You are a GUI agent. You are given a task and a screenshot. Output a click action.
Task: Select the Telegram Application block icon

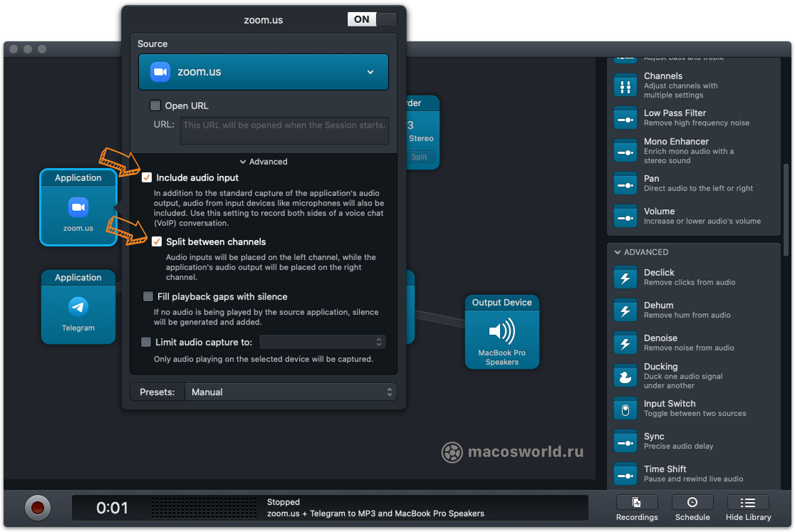tap(78, 307)
